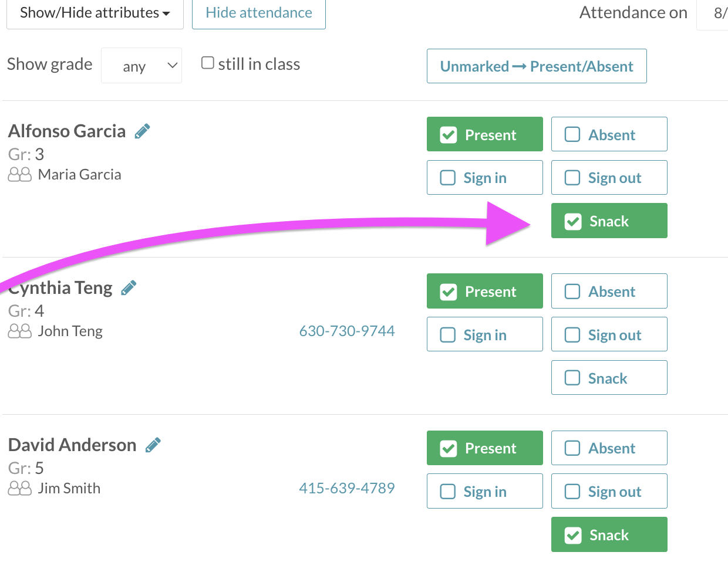The width and height of the screenshot is (728, 569).
Task: Click the Attendance on date field
Action: pyautogui.click(x=712, y=13)
